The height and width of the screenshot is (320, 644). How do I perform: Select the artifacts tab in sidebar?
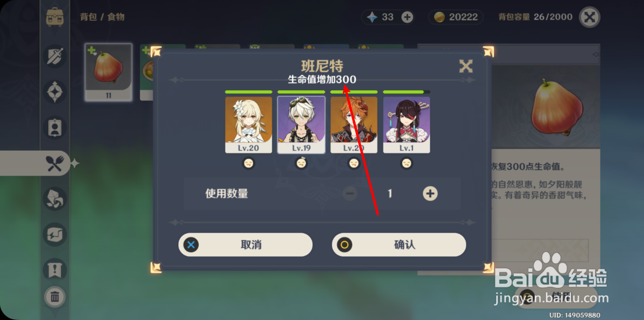pos(55,92)
